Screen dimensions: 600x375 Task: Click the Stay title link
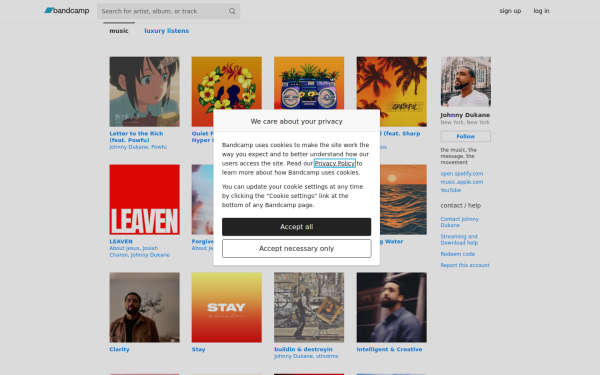198,349
